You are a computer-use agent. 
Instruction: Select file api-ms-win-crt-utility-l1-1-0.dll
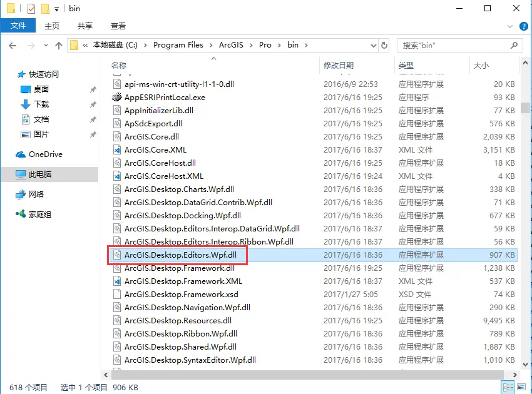click(179, 84)
